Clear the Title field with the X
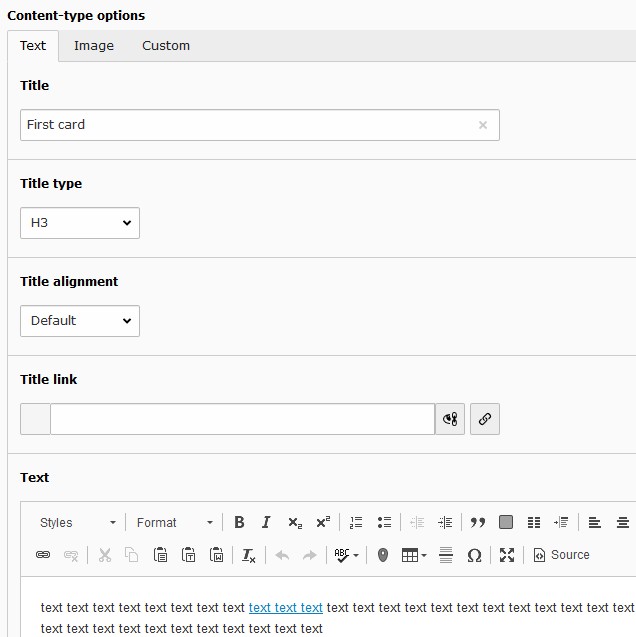This screenshot has height=637, width=636. point(482,125)
